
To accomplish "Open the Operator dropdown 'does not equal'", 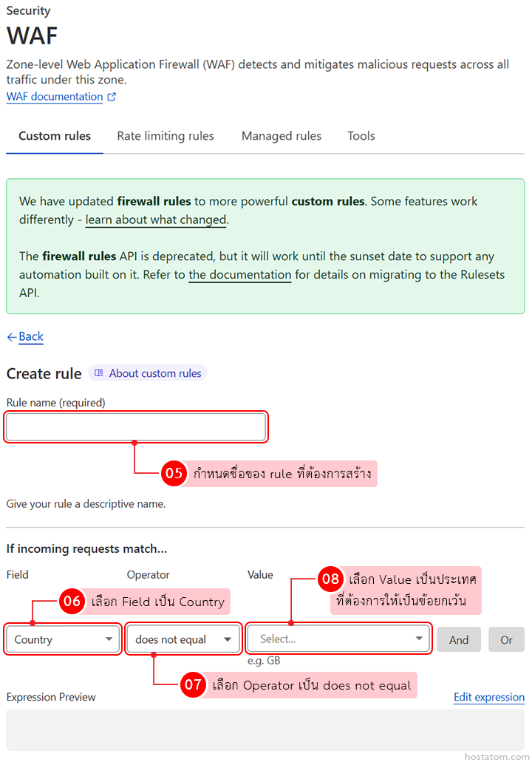I will (x=183, y=639).
